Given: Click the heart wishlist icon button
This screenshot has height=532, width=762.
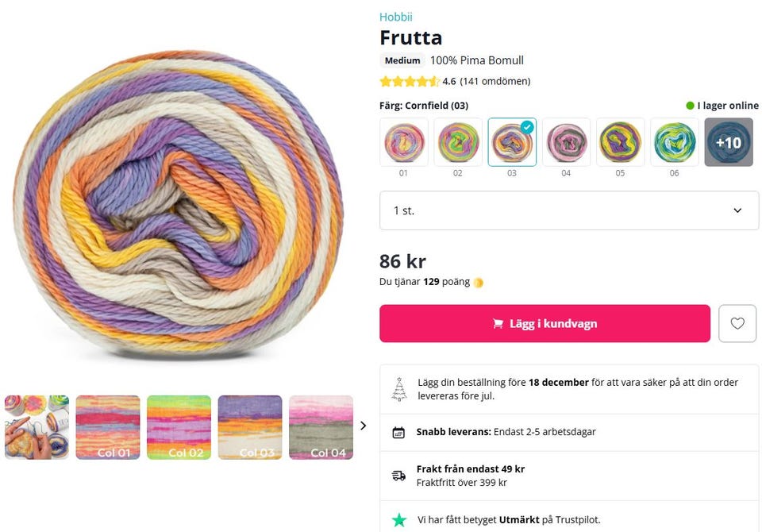Looking at the screenshot, I should [737, 323].
